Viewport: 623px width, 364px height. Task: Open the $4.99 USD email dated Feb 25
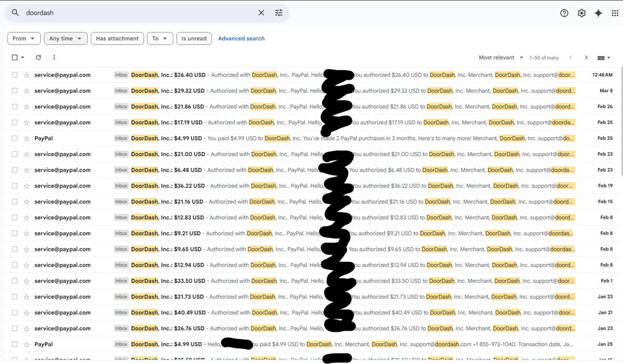coord(311,138)
